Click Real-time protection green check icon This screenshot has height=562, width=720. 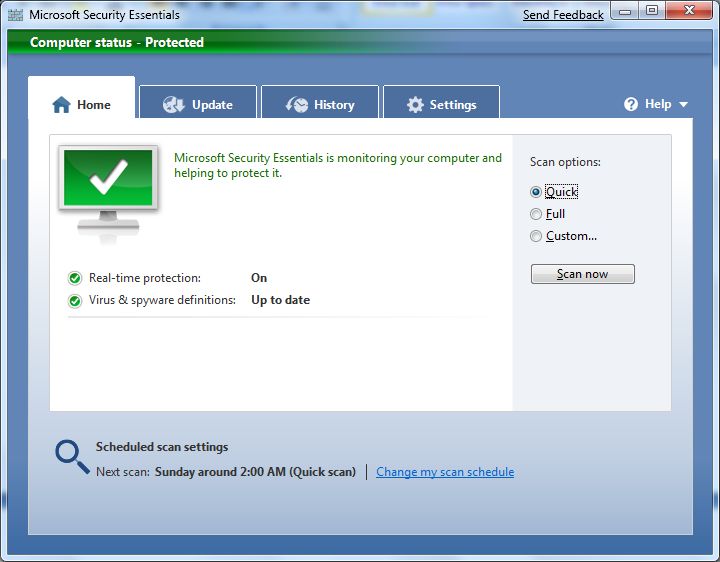(x=75, y=278)
